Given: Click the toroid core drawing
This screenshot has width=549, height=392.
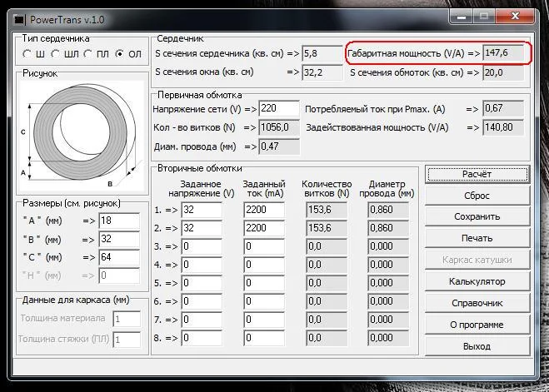Looking at the screenshot, I should coord(82,136).
